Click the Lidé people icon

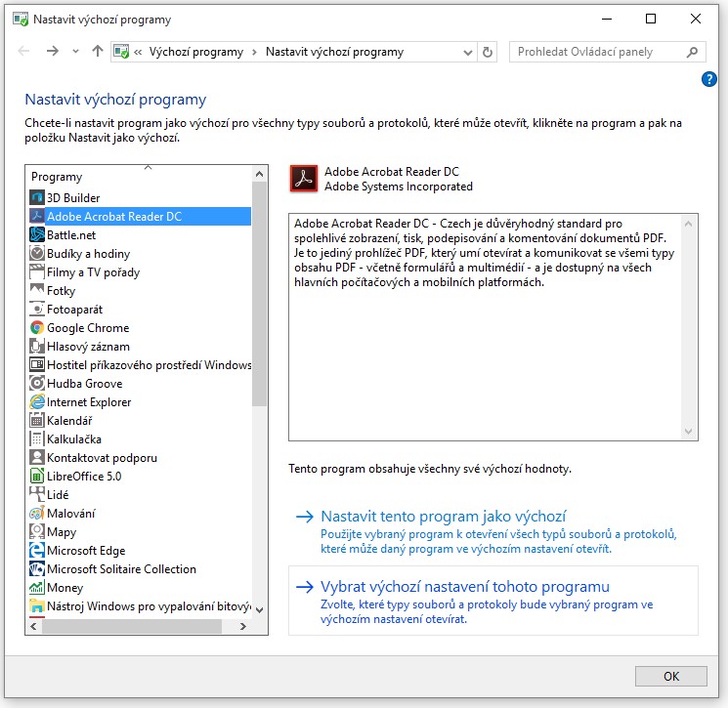click(37, 494)
